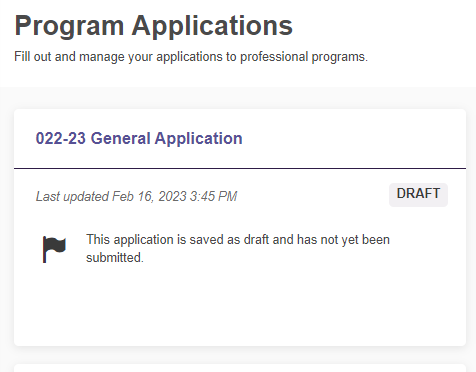Click the empty space right of the card title
The width and height of the screenshot is (476, 372).
[x=353, y=138]
